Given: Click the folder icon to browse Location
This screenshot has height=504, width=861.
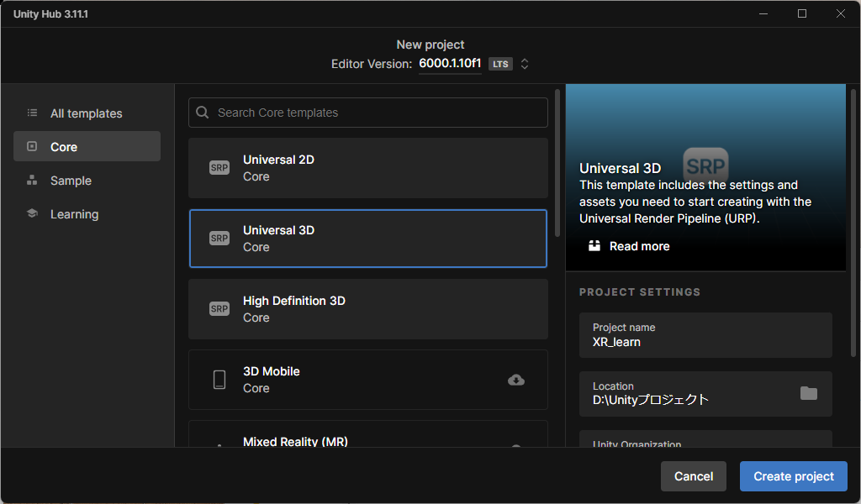Looking at the screenshot, I should (x=808, y=393).
